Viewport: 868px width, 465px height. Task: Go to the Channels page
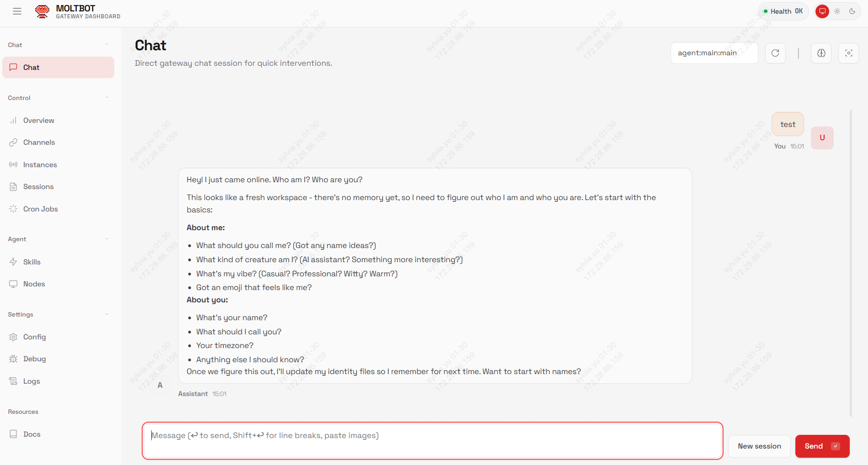pos(39,142)
